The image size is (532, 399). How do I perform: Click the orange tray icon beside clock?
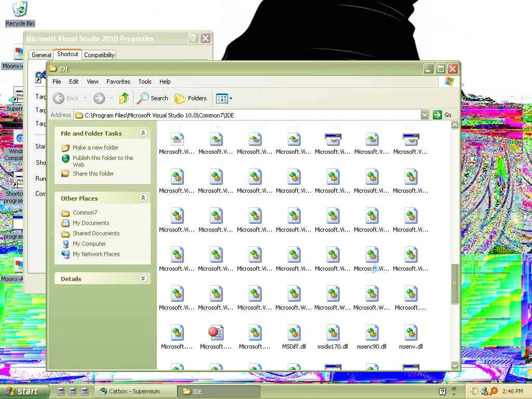494,391
